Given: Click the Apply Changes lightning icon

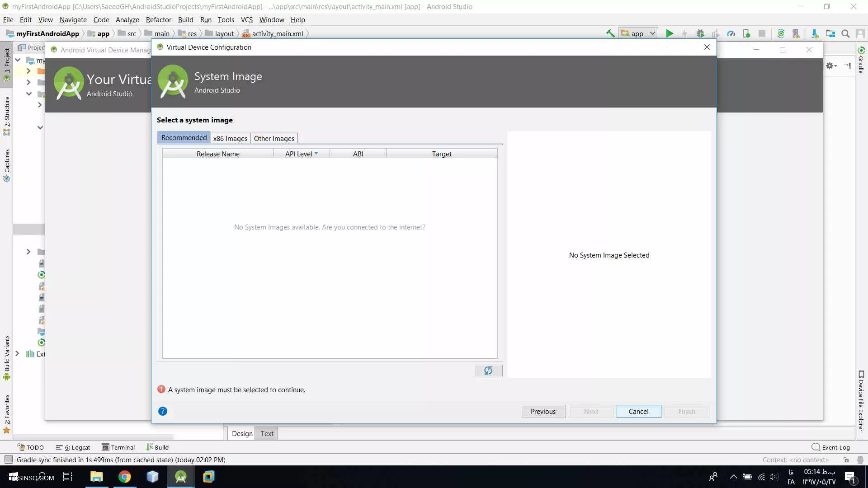Looking at the screenshot, I should coord(684,33).
